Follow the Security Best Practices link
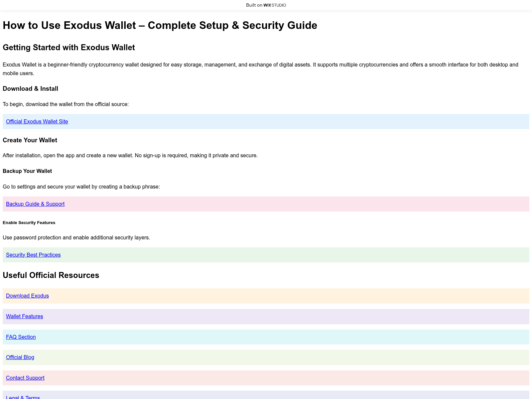The width and height of the screenshot is (532, 399). pyautogui.click(x=33, y=255)
